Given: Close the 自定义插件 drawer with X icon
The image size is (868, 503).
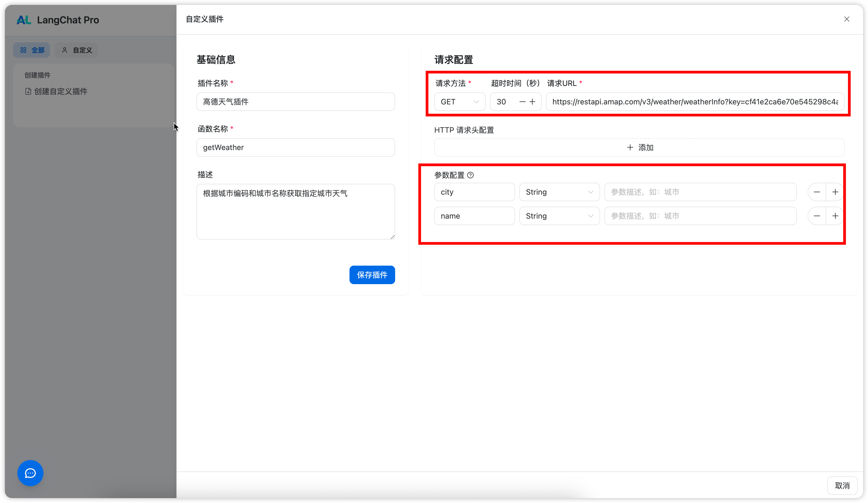Looking at the screenshot, I should [846, 19].
